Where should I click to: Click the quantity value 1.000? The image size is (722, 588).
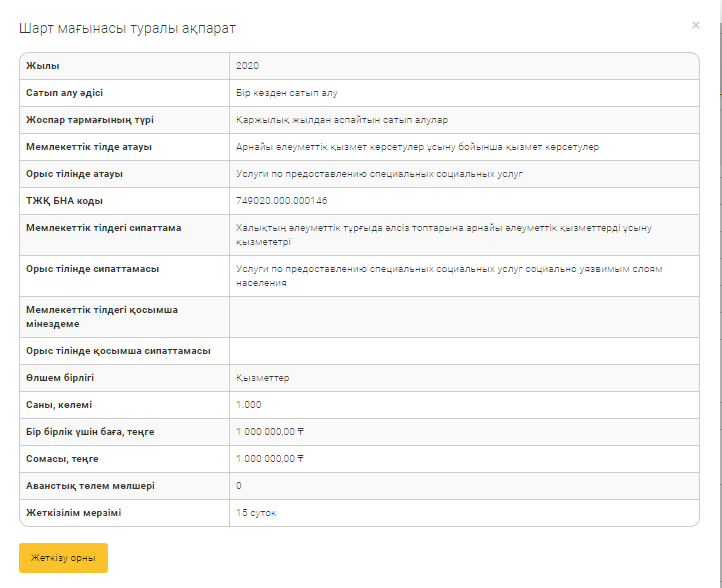[249, 405]
